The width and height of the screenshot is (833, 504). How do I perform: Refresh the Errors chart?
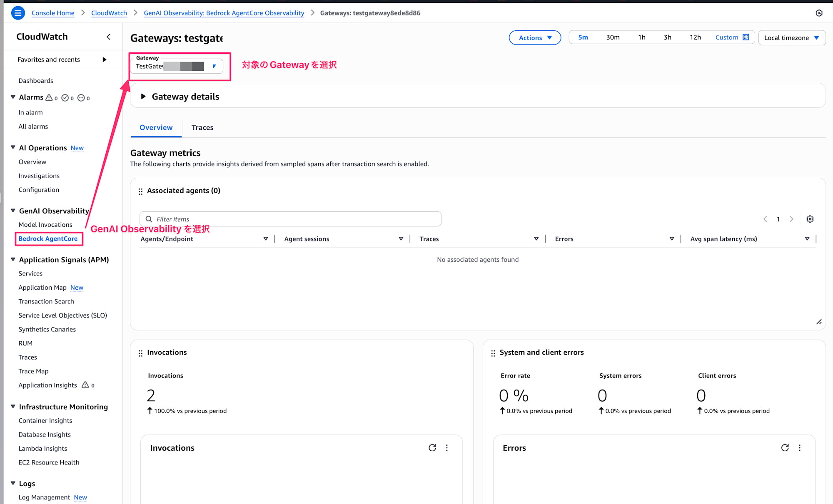(785, 448)
